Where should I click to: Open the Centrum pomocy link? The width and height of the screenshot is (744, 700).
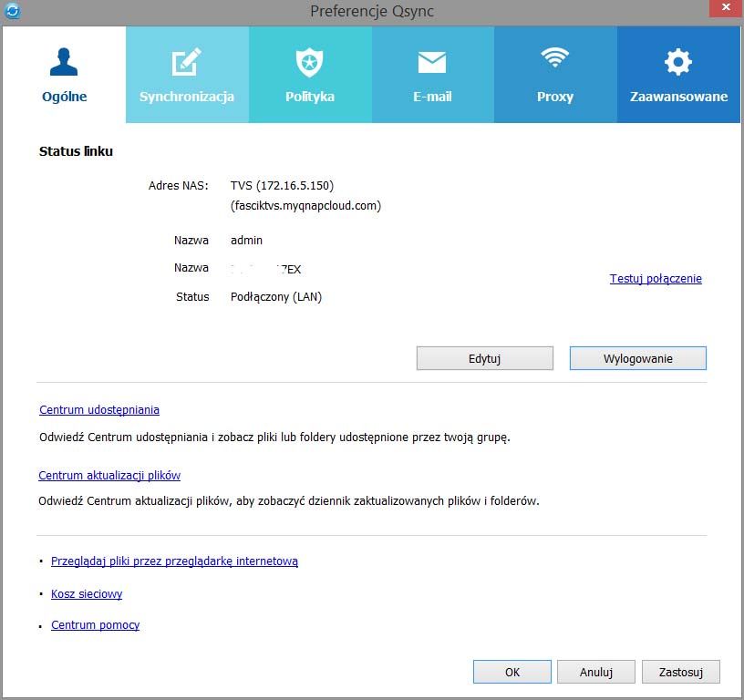tap(95, 625)
